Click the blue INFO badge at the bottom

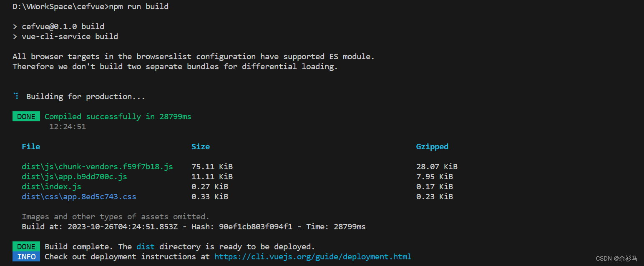coord(26,256)
